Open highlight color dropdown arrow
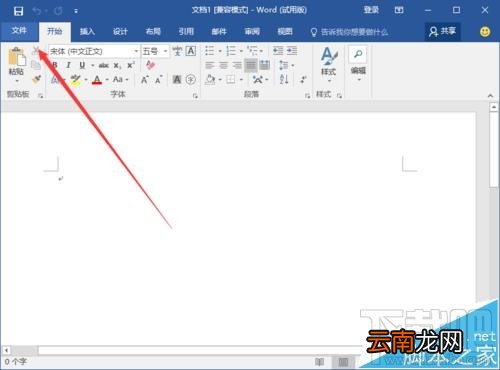The height and width of the screenshot is (370, 500). pyautogui.click(x=86, y=80)
